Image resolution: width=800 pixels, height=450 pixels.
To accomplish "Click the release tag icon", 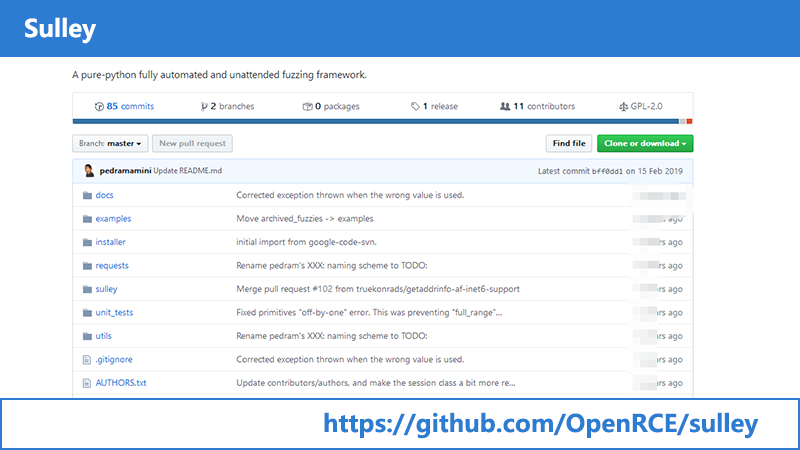I will pos(415,107).
